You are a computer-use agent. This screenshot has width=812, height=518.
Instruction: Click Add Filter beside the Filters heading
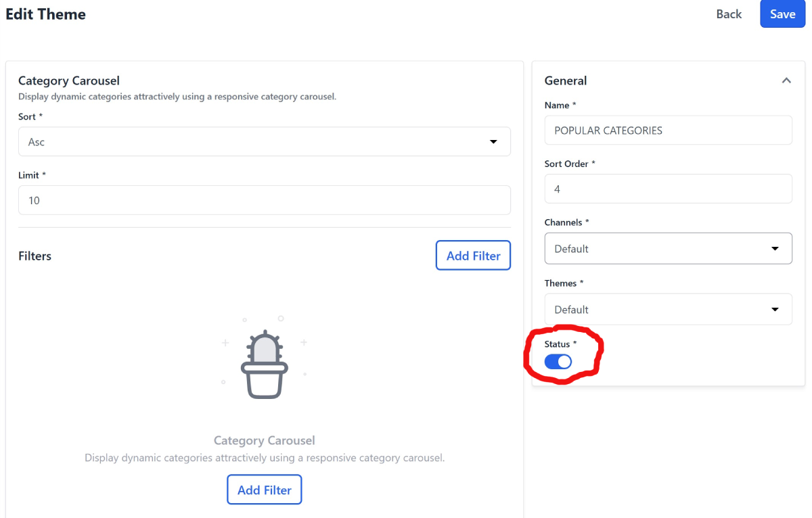[x=473, y=256]
